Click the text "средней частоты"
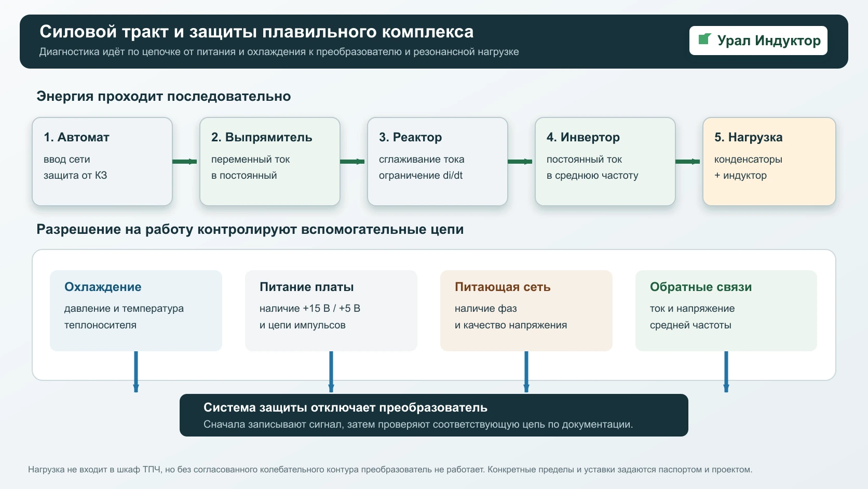The width and height of the screenshot is (868, 489). point(690,325)
